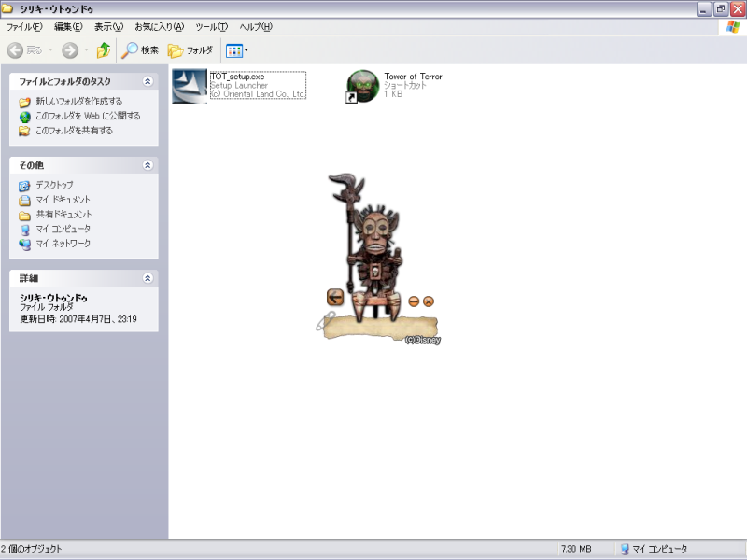Click the デスクトップ icon in sidebar
This screenshot has width=747, height=560.
pyautogui.click(x=25, y=186)
